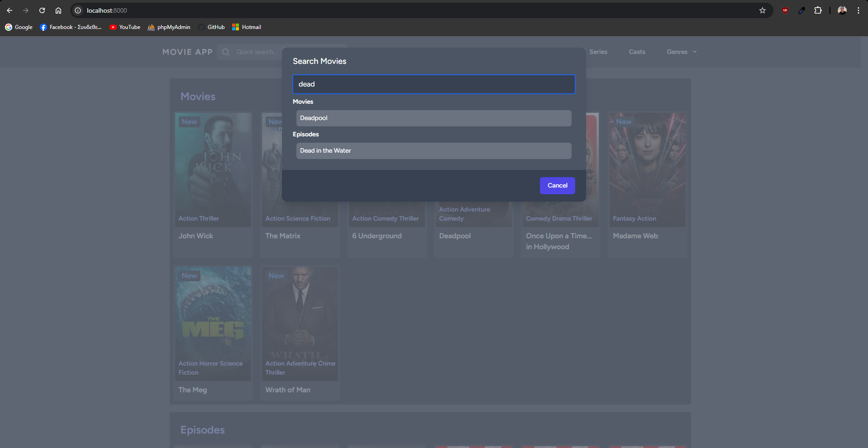Open the John Wick poster
This screenshot has width=868, height=448.
[213, 170]
